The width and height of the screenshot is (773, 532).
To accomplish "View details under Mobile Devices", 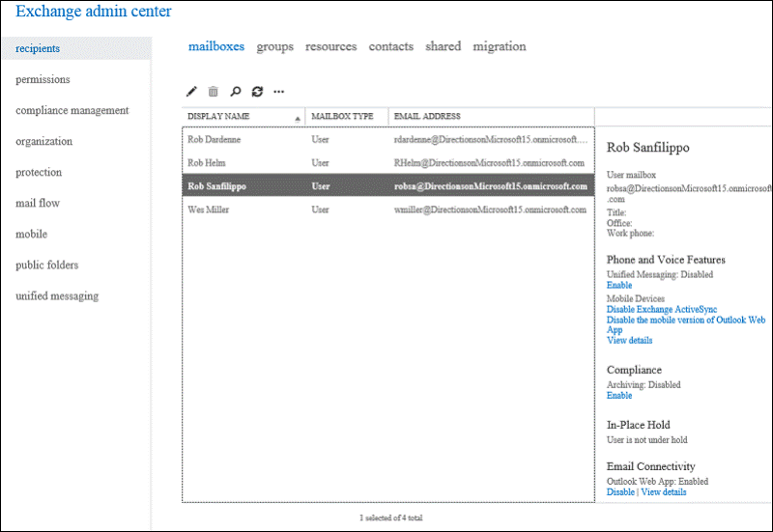I will click(x=630, y=341).
